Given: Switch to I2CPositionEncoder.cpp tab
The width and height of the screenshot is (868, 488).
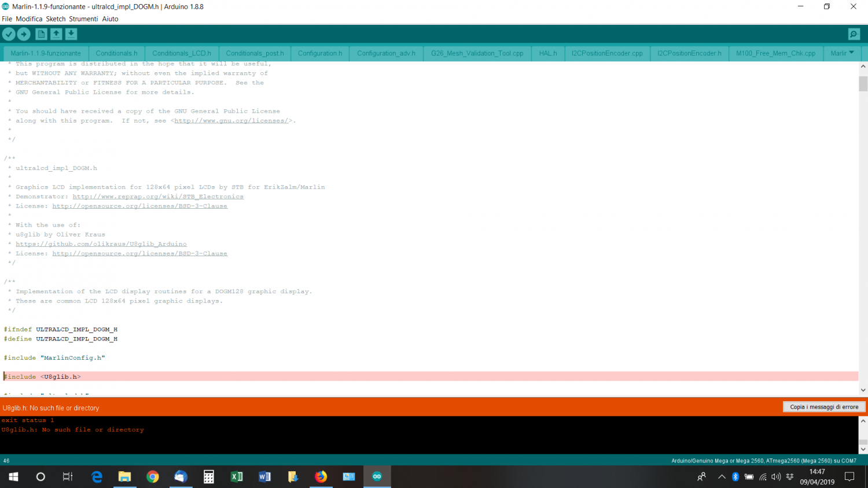Looking at the screenshot, I should (x=607, y=53).
